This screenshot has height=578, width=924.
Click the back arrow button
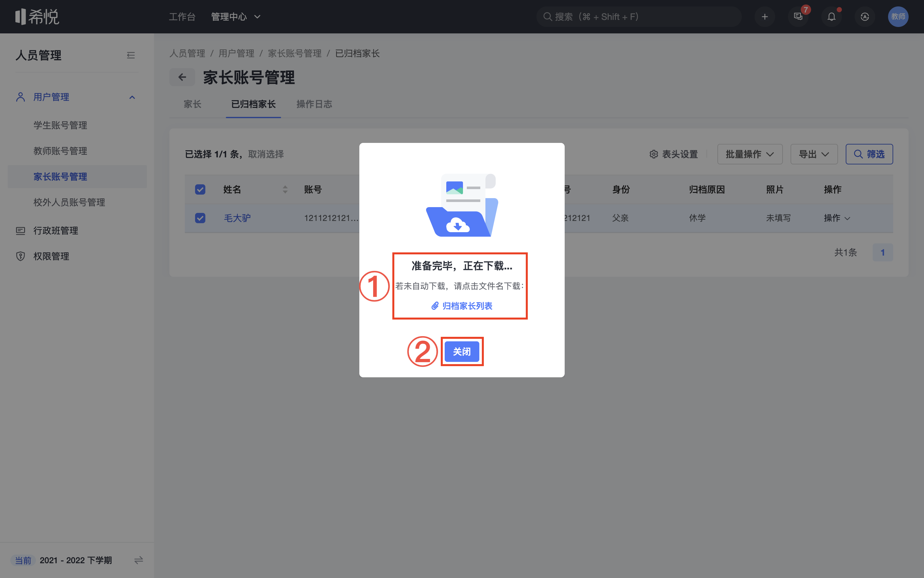[182, 77]
